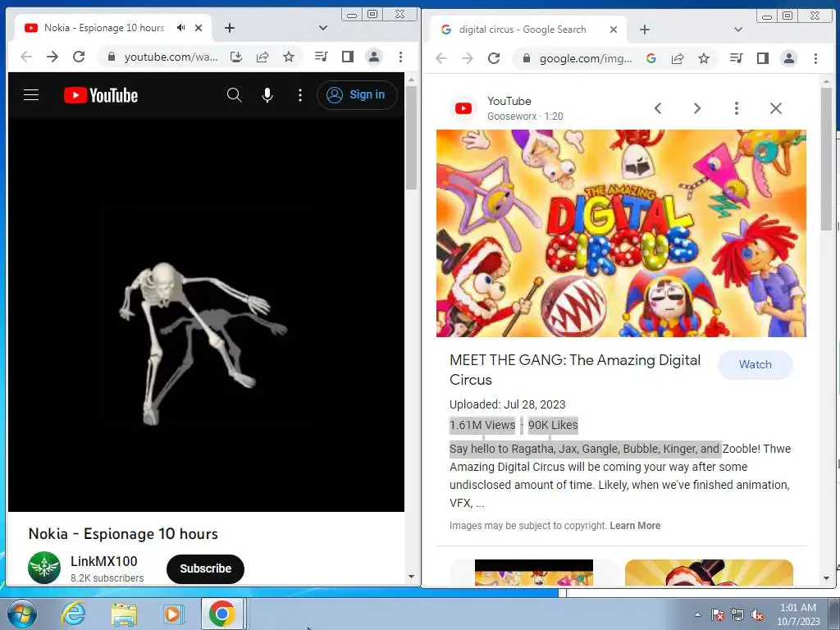Viewport: 840px width, 630px height.
Task: Expand tab search dropdown in Google window
Action: tap(738, 30)
